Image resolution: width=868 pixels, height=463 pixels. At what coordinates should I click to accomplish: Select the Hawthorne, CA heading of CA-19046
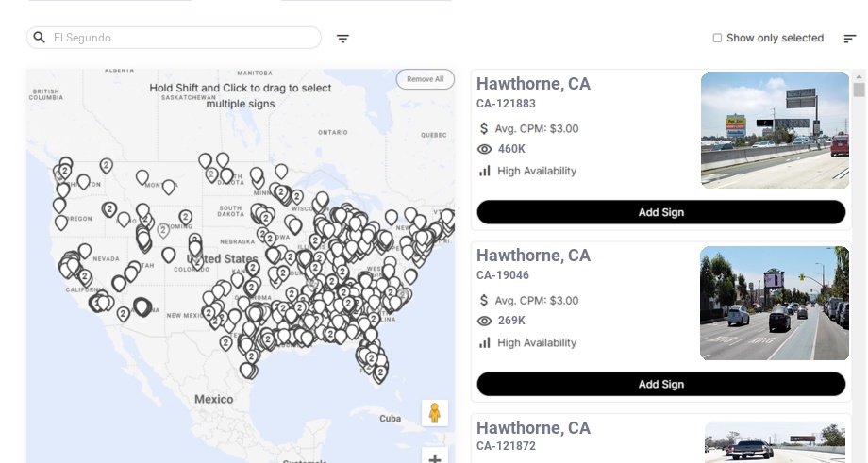tap(533, 256)
